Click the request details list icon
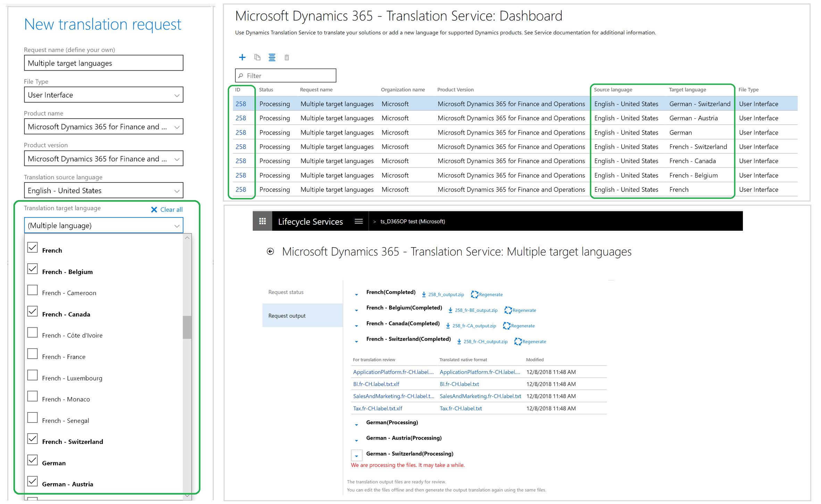 (272, 57)
